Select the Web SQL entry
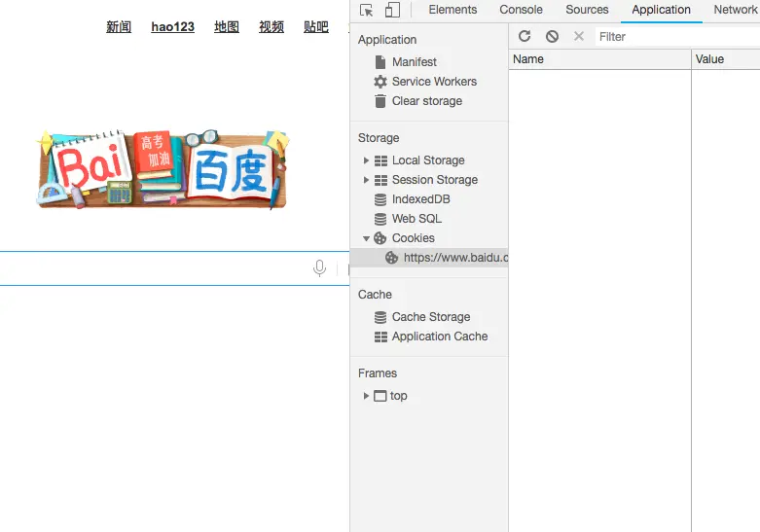 point(416,219)
